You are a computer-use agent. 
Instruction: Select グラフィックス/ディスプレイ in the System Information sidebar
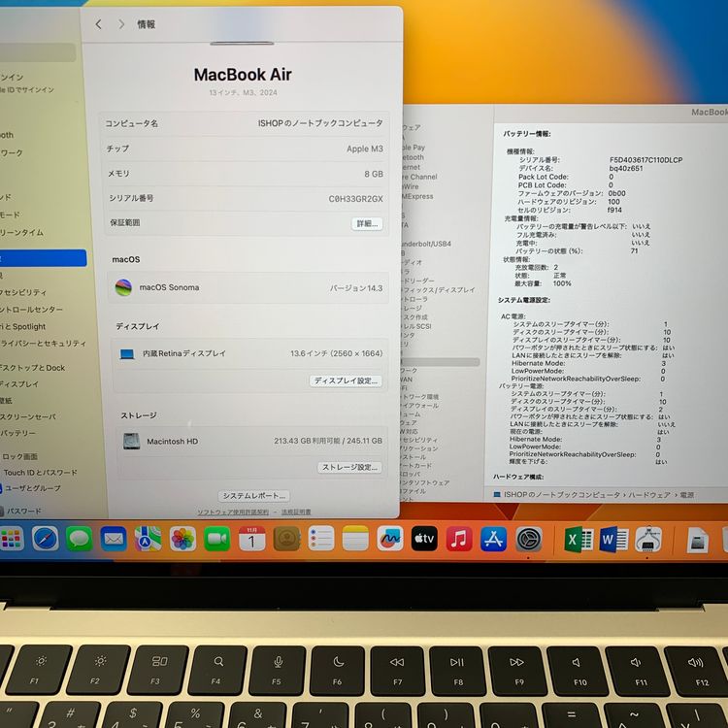point(439,289)
